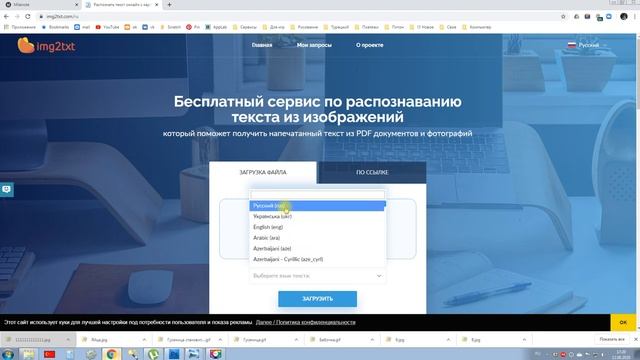Reload the page with the refresh icon

click(x=28, y=16)
